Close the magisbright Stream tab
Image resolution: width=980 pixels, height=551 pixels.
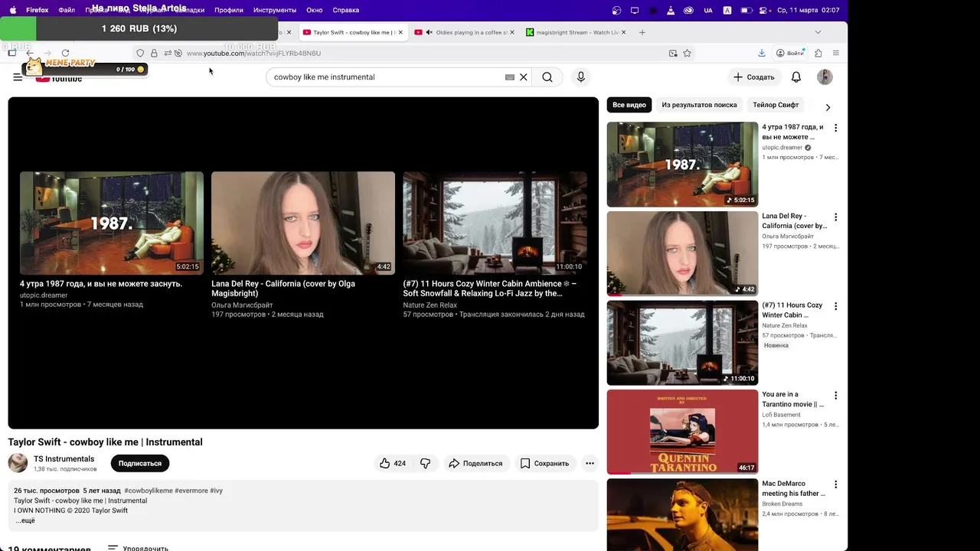click(624, 32)
